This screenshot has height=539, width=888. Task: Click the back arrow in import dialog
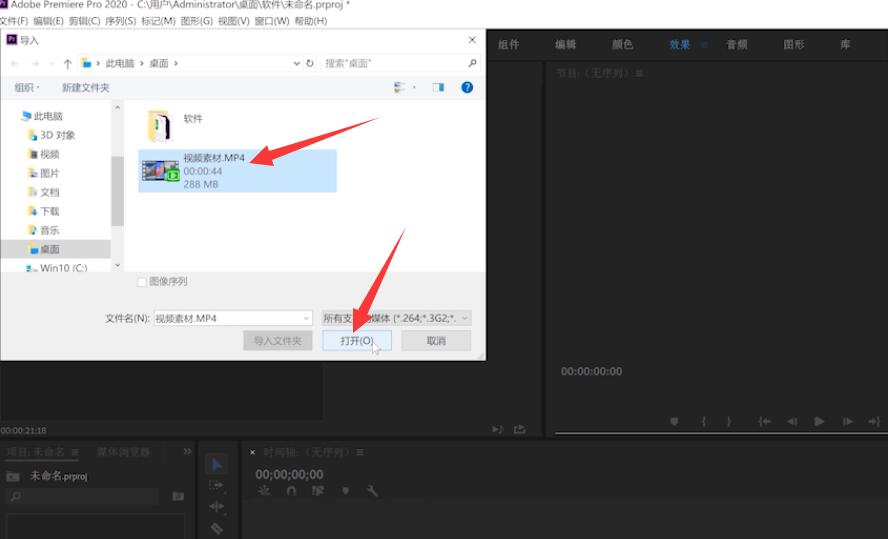tap(15, 63)
